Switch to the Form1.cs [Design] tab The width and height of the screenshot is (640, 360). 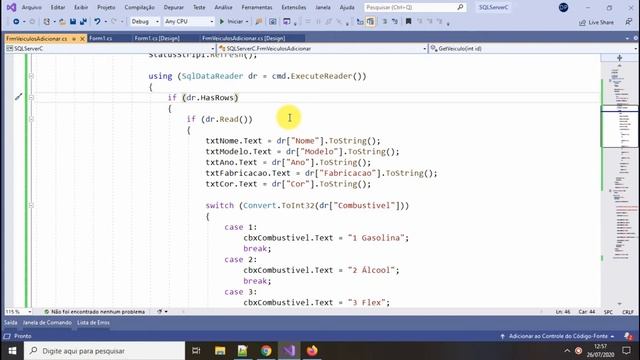(157, 38)
